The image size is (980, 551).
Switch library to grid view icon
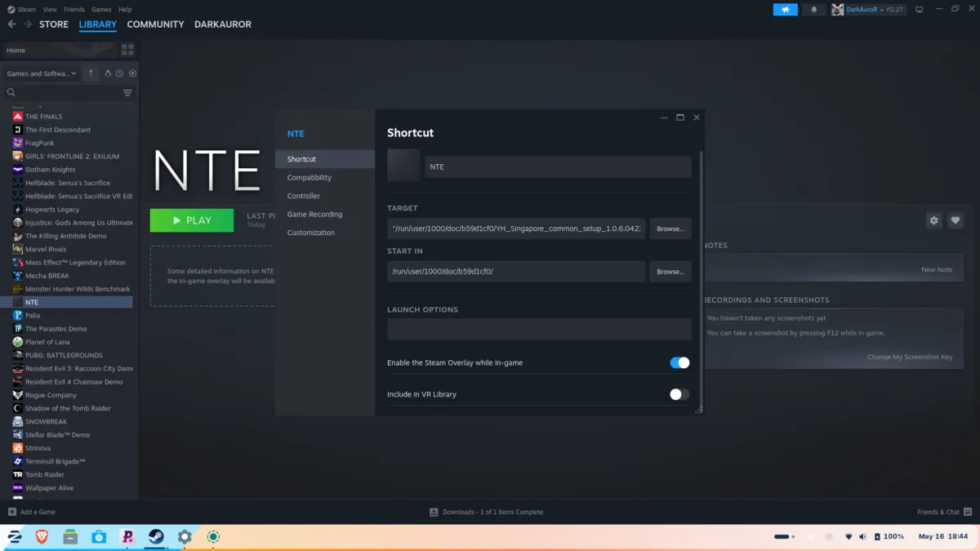[127, 50]
